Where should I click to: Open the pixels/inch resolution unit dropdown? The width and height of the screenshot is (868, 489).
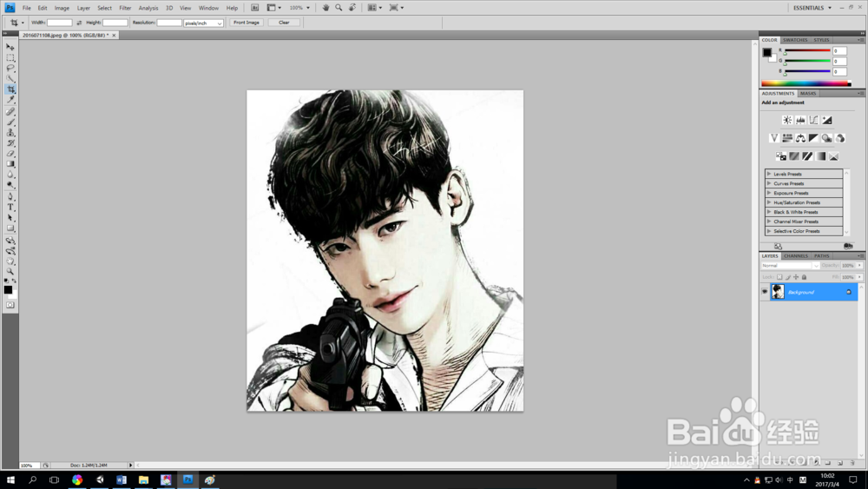[203, 23]
